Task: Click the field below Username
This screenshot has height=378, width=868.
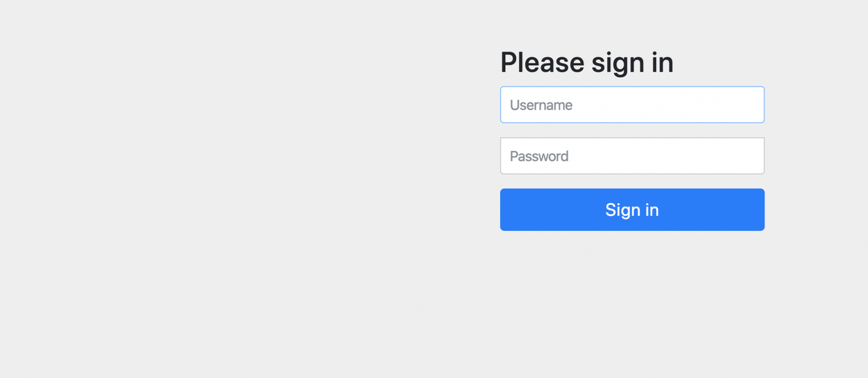Action: [x=632, y=156]
